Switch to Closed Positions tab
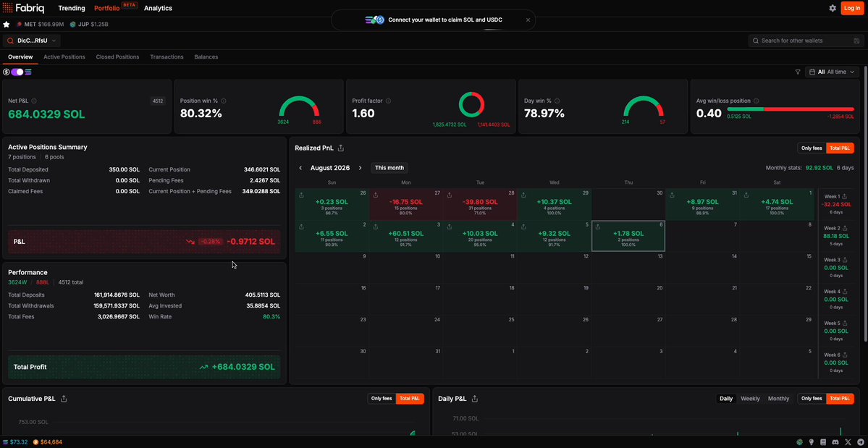Viewport: 868px width, 448px height. (117, 57)
